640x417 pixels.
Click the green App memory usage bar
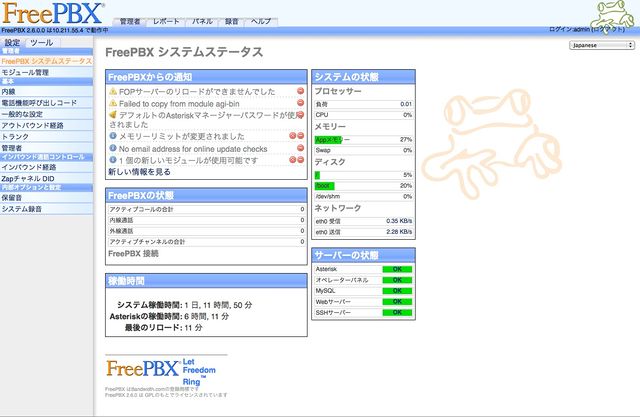click(x=329, y=139)
